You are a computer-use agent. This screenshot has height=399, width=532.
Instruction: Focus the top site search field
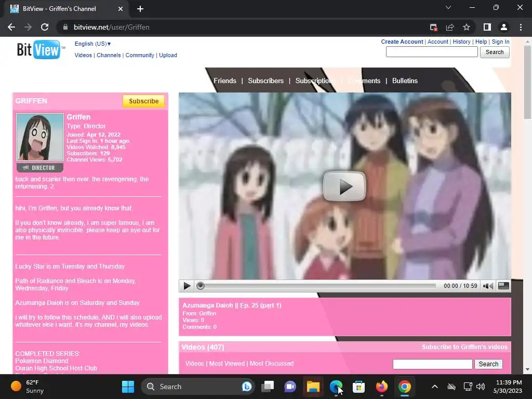[432, 52]
